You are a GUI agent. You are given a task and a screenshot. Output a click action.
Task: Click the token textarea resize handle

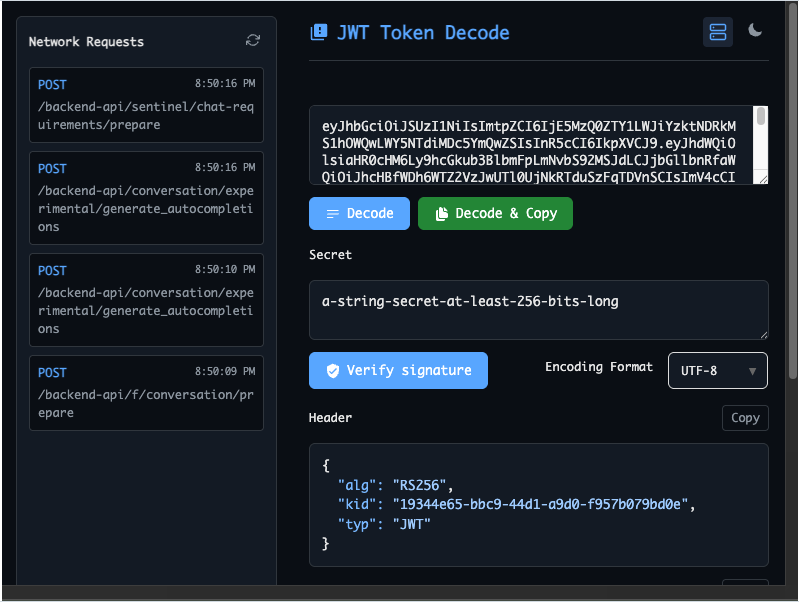coord(763,179)
